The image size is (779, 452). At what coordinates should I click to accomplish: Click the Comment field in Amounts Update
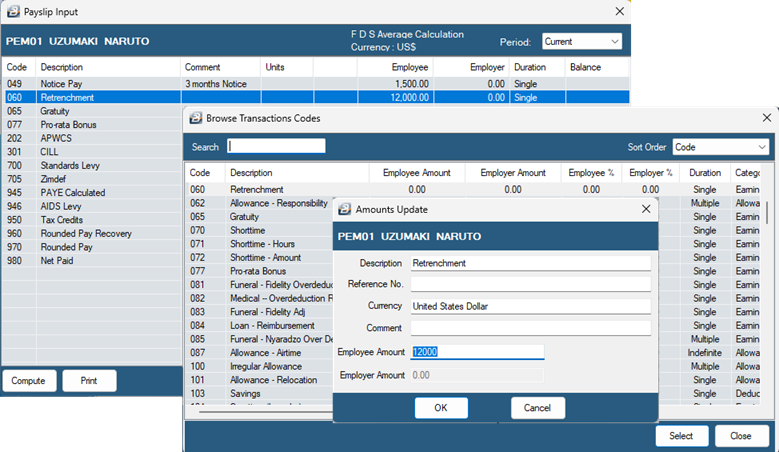coord(531,328)
